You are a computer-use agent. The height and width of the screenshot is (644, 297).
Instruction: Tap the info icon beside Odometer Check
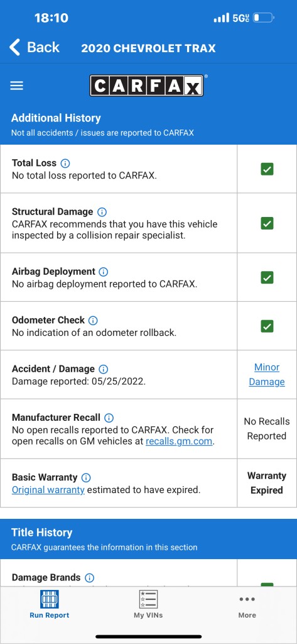point(93,320)
